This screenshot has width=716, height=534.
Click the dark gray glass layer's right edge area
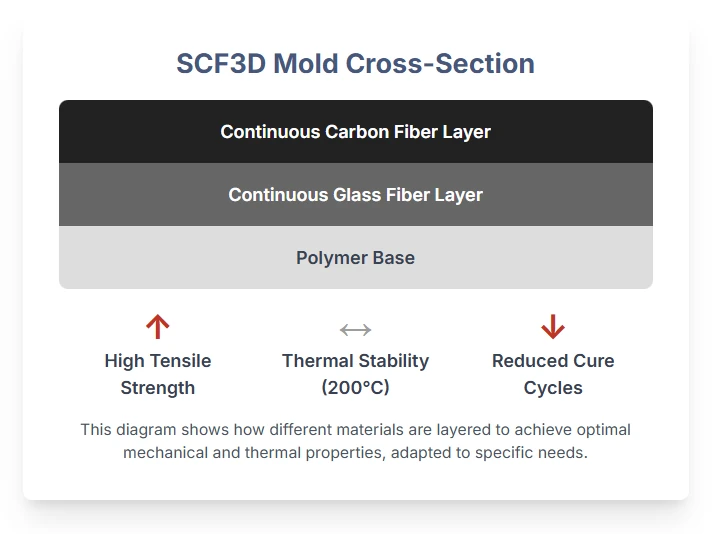pyautogui.click(x=639, y=195)
